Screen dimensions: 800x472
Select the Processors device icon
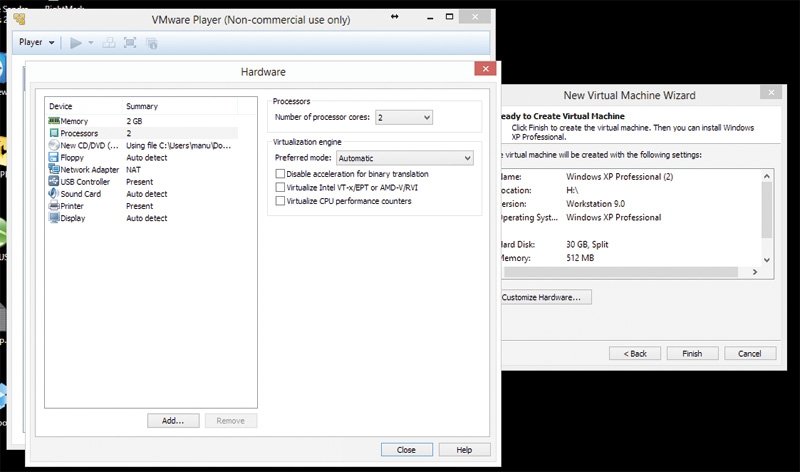[x=54, y=133]
